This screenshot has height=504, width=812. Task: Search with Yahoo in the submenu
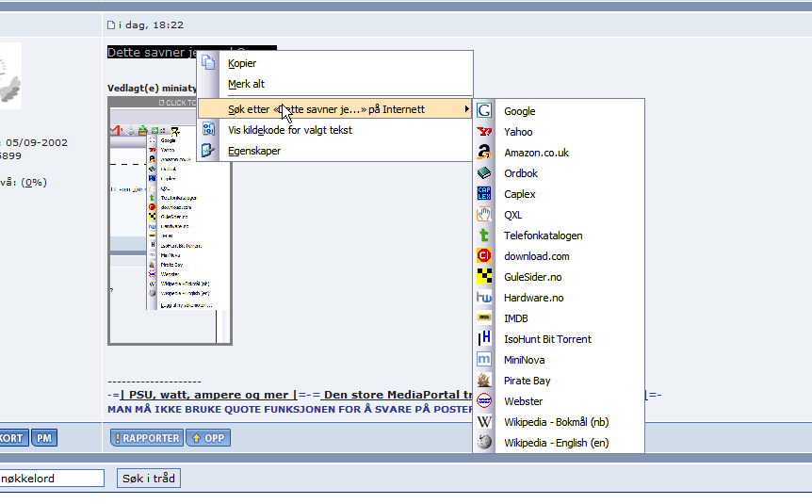click(x=559, y=132)
